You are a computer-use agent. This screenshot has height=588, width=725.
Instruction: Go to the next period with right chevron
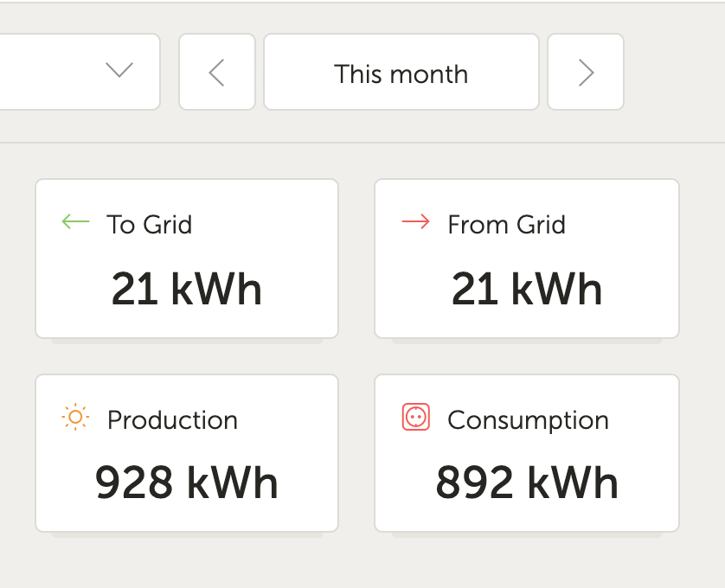pos(586,72)
